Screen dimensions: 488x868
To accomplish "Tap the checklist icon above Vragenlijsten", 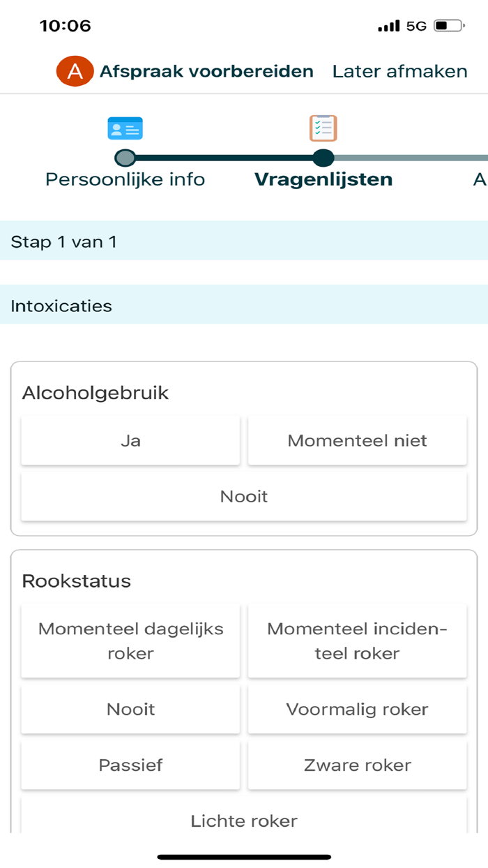I will (321, 128).
